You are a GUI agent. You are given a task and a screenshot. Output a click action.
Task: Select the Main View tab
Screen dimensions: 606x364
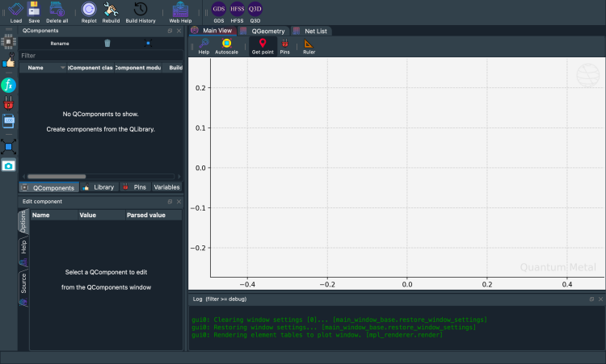click(x=213, y=31)
